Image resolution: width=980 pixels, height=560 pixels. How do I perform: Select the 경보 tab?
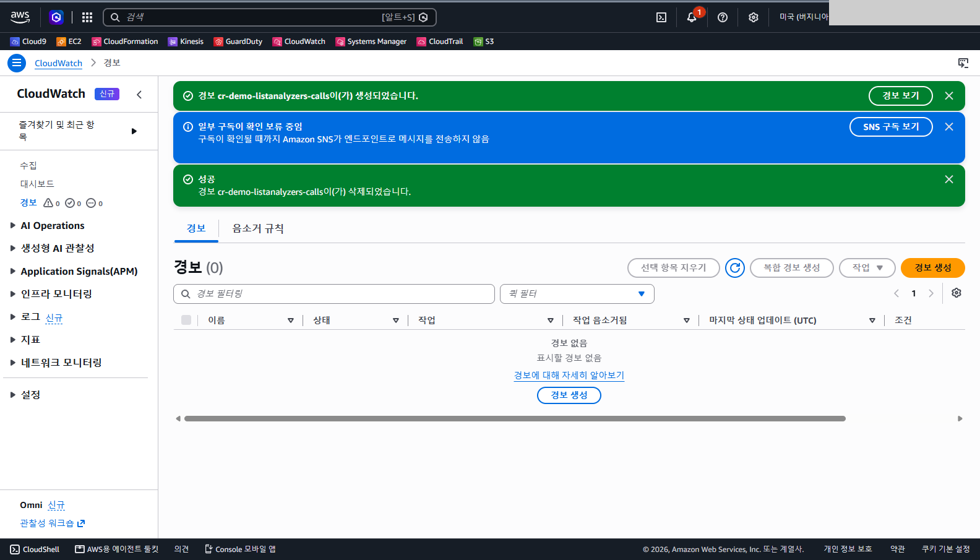(196, 228)
